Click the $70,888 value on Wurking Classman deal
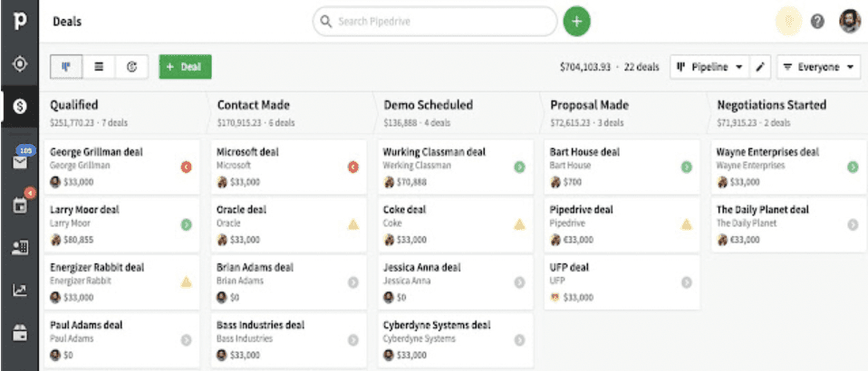 click(412, 182)
